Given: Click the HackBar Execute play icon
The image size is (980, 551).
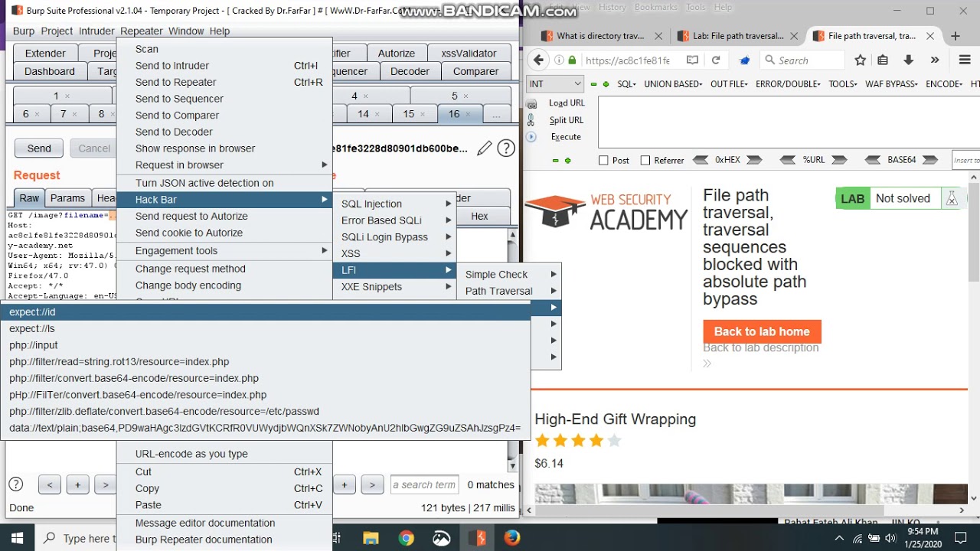Looking at the screenshot, I should pos(532,137).
